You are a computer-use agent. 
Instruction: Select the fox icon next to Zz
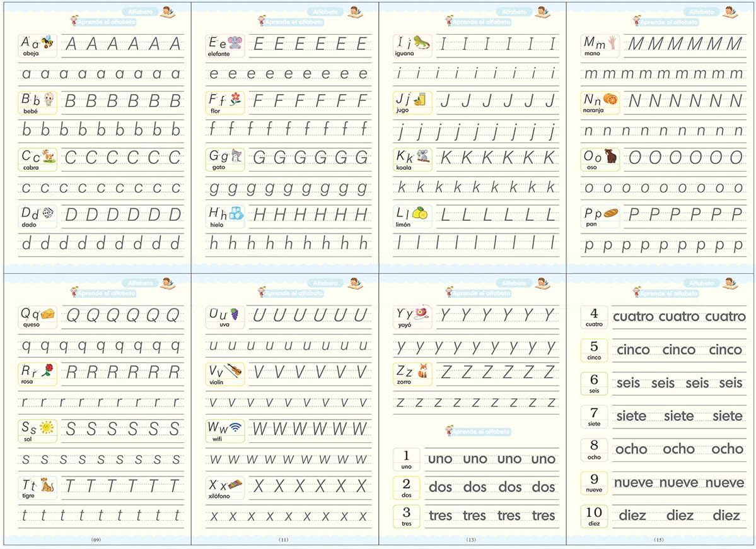pyautogui.click(x=422, y=370)
